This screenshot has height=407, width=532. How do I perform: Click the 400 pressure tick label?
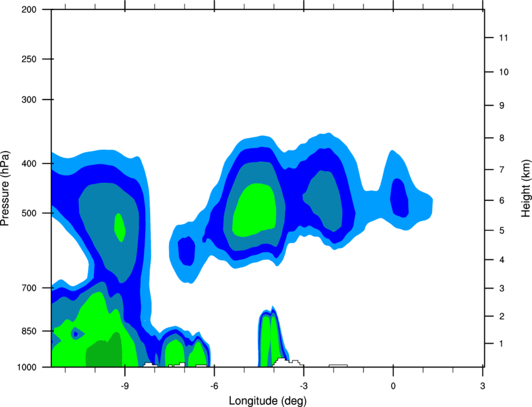pyautogui.click(x=29, y=163)
